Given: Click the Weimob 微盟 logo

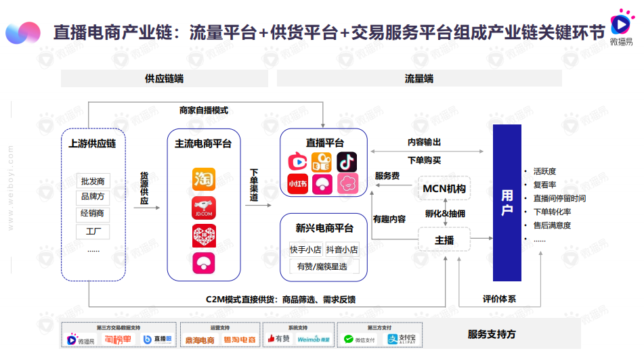Looking at the screenshot, I should pos(314,340).
